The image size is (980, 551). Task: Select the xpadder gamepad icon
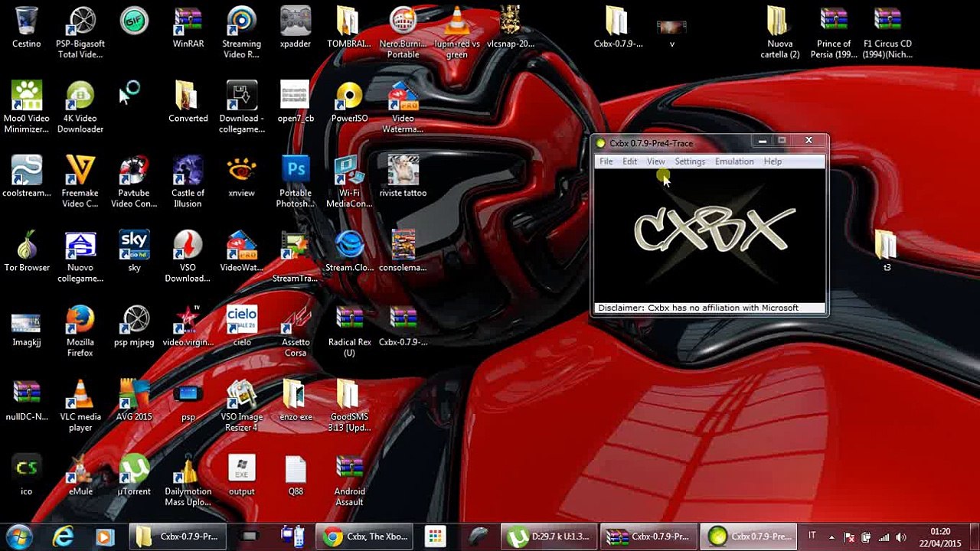296,28
